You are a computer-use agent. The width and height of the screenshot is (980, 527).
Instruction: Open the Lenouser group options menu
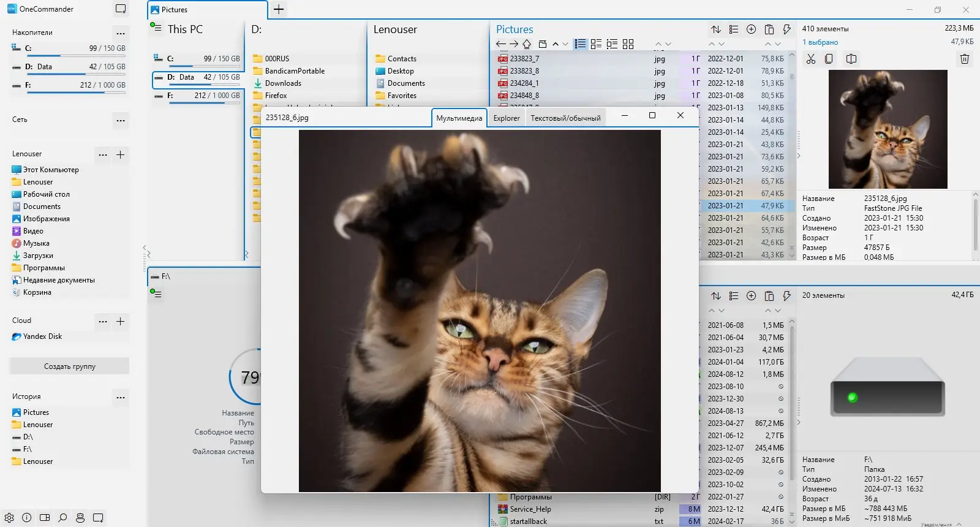click(103, 154)
